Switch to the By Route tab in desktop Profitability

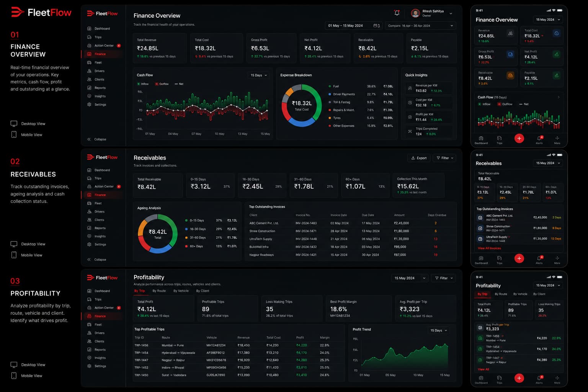[159, 291]
